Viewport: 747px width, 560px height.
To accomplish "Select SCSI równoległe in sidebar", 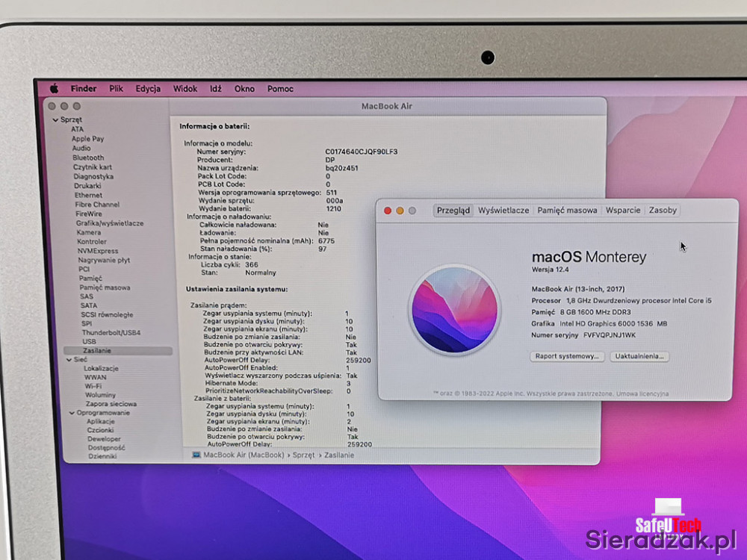I will [x=107, y=314].
